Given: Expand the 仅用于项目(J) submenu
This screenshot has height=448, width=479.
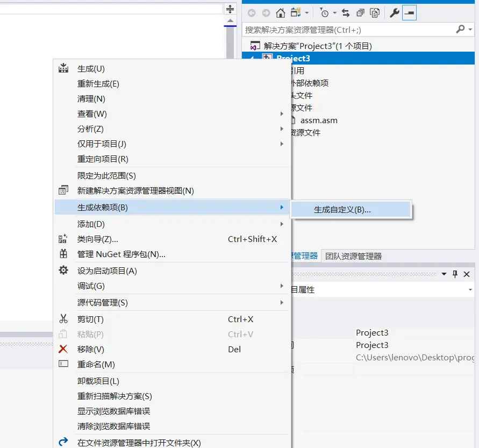Looking at the screenshot, I should [x=172, y=144].
